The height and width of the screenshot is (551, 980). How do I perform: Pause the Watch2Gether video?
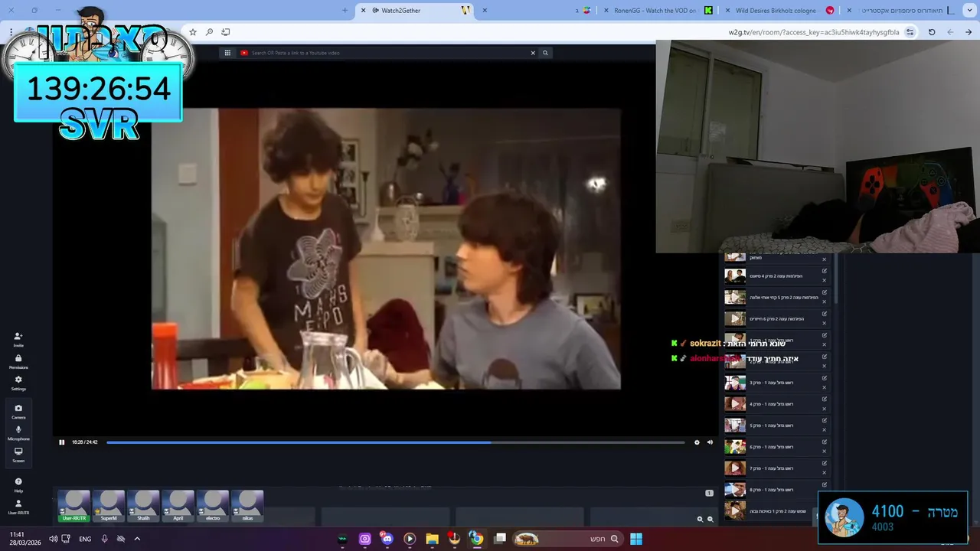tap(61, 442)
